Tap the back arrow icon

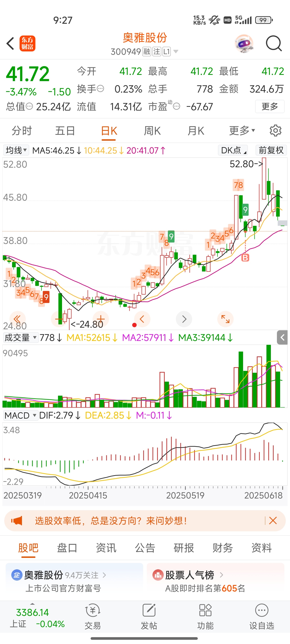tap(10, 43)
